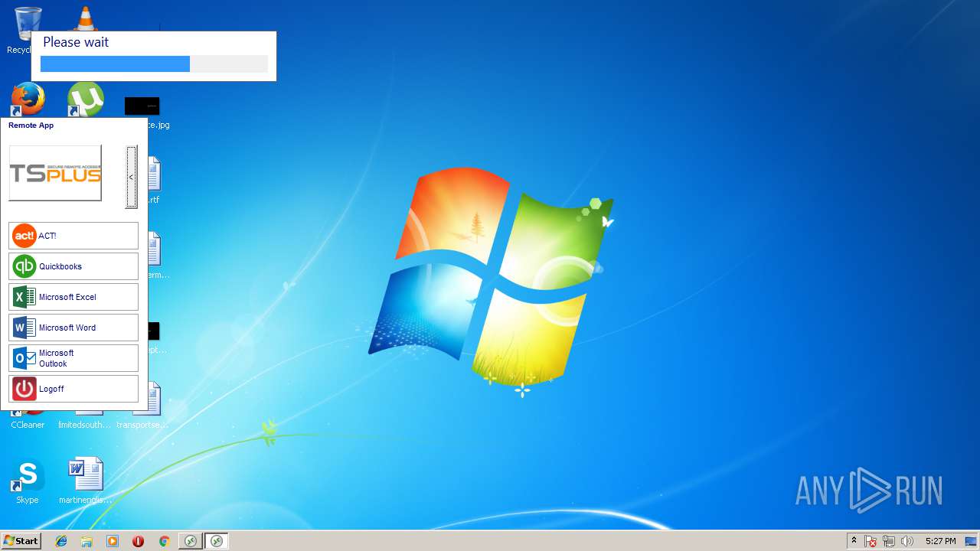The width and height of the screenshot is (980, 551).
Task: Launch ACT! from the Remote App panel
Action: (x=73, y=236)
